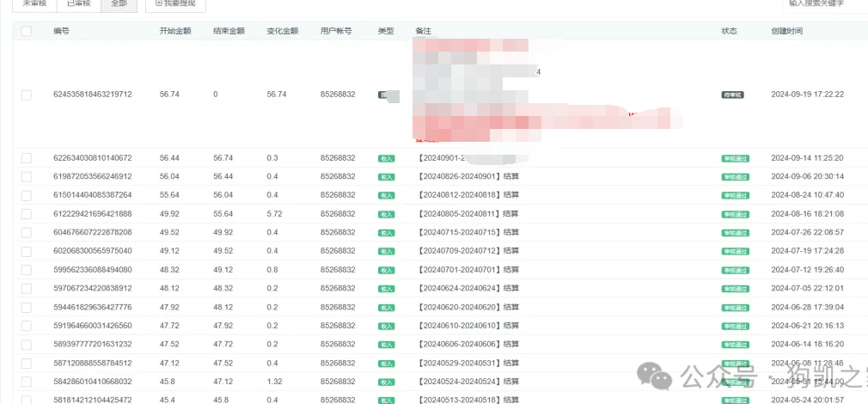Viewport: 868px width, 404px height.
Task: Click the plus icon on 我要提现 button
Action: [159, 3]
